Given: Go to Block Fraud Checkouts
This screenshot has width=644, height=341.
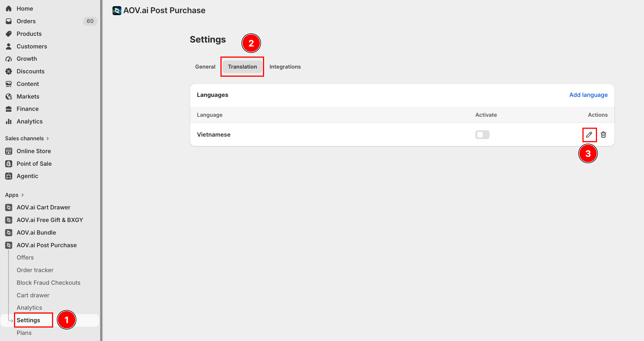Looking at the screenshot, I should point(48,283).
